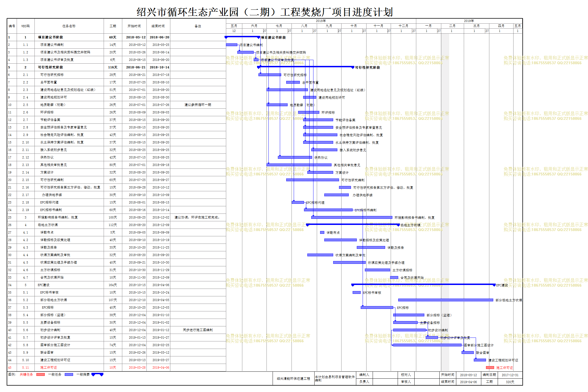Click the blue bar for 环境影响报告书编制、批复
Image resolution: width=588 pixels, height=392 pixels.
(x=352, y=217)
